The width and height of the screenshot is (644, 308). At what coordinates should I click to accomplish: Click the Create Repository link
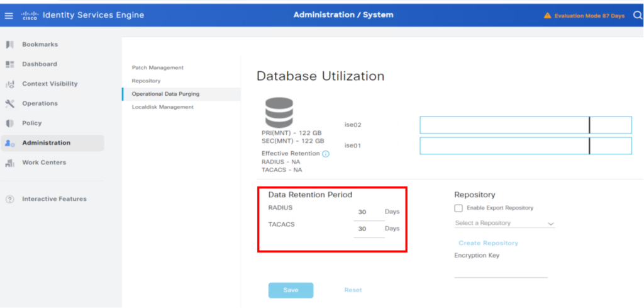(488, 242)
